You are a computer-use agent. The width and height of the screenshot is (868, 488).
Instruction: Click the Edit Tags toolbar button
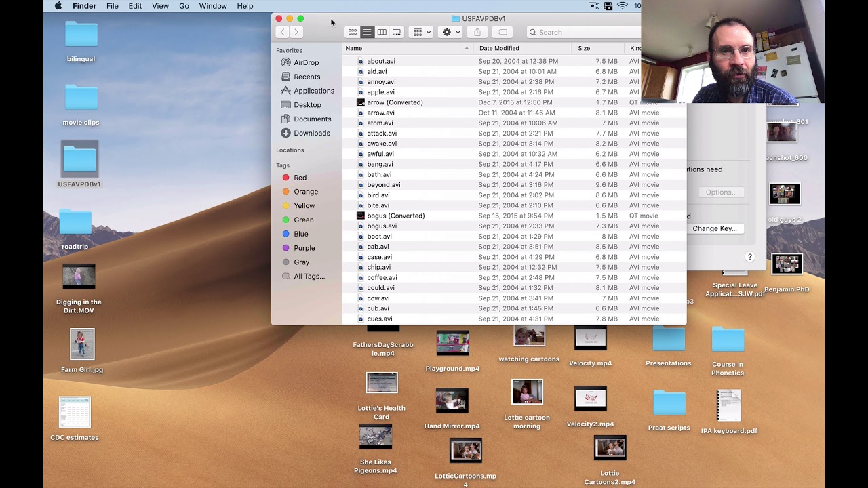pos(502,32)
